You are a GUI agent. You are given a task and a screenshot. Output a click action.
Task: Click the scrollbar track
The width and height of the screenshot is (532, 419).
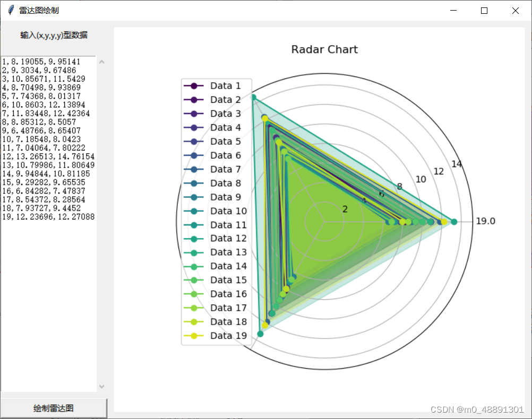(x=101, y=223)
